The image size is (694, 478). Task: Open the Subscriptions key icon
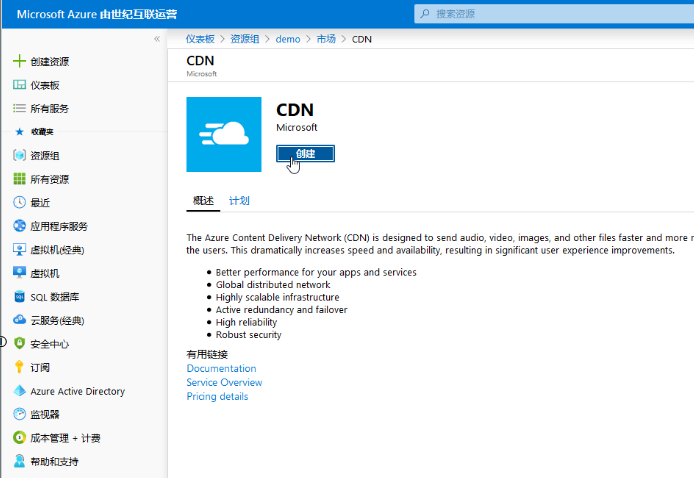click(19, 367)
